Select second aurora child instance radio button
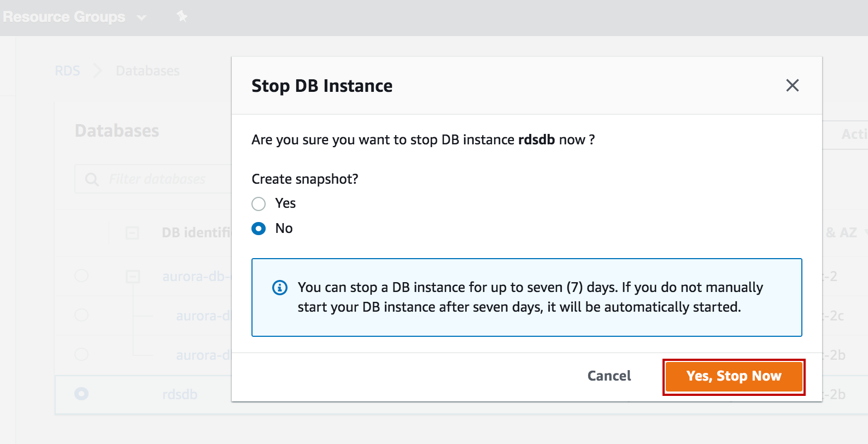Screen dimensions: 868x444 tap(81, 354)
